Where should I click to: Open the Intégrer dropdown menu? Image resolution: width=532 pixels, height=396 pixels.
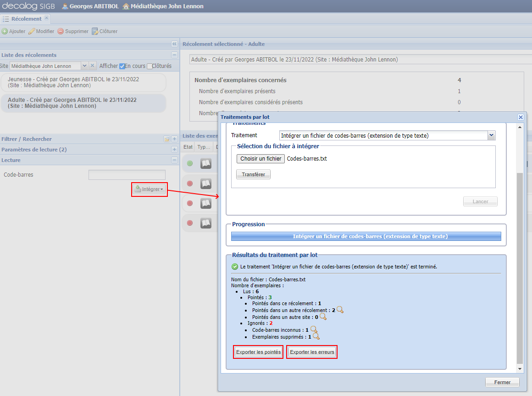pos(149,189)
